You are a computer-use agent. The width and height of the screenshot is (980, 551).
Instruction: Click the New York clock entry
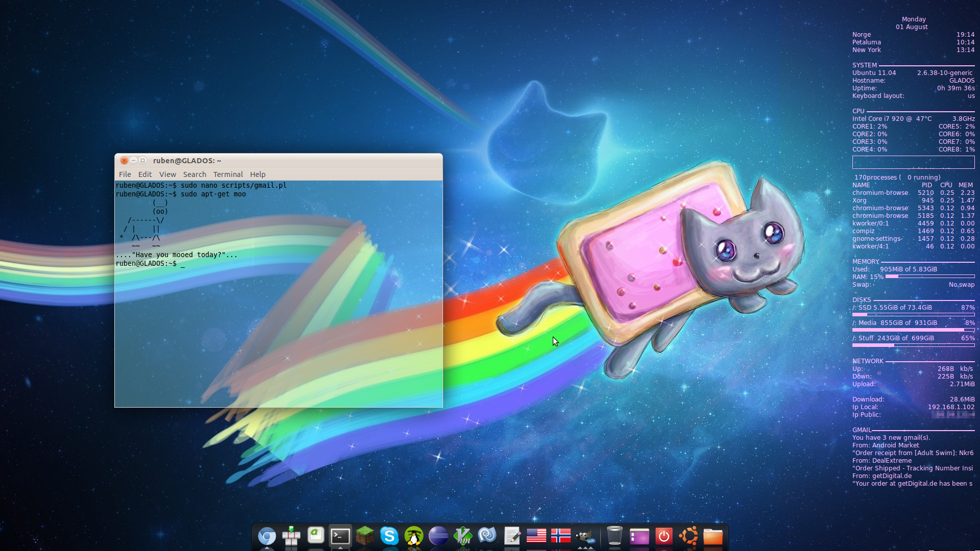914,50
